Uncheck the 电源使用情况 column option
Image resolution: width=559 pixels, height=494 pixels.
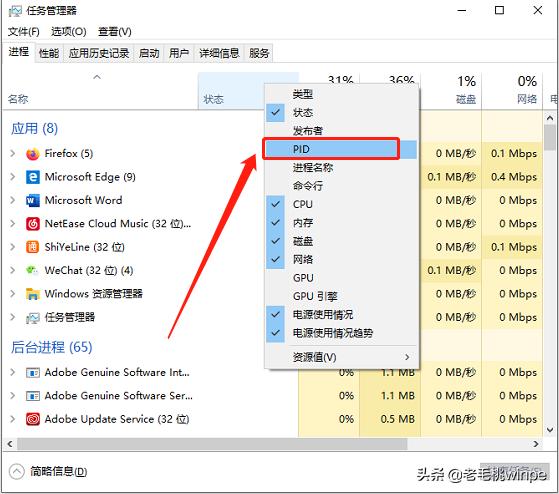point(275,315)
